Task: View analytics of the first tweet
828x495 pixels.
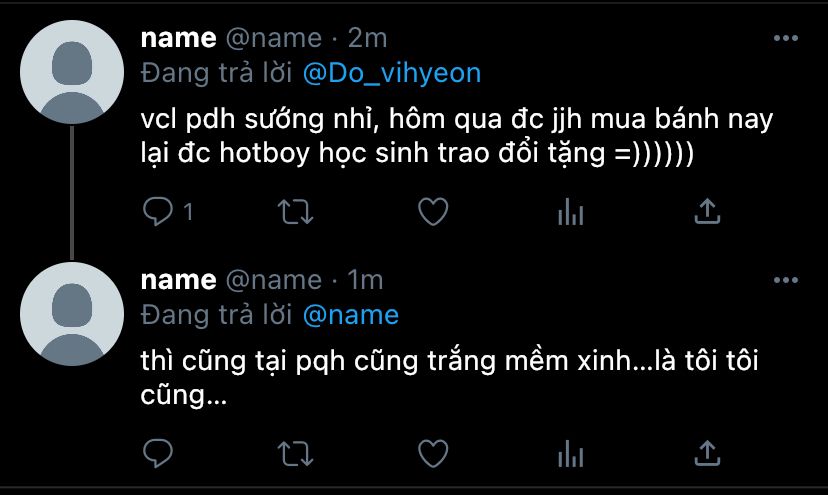Action: 570,212
